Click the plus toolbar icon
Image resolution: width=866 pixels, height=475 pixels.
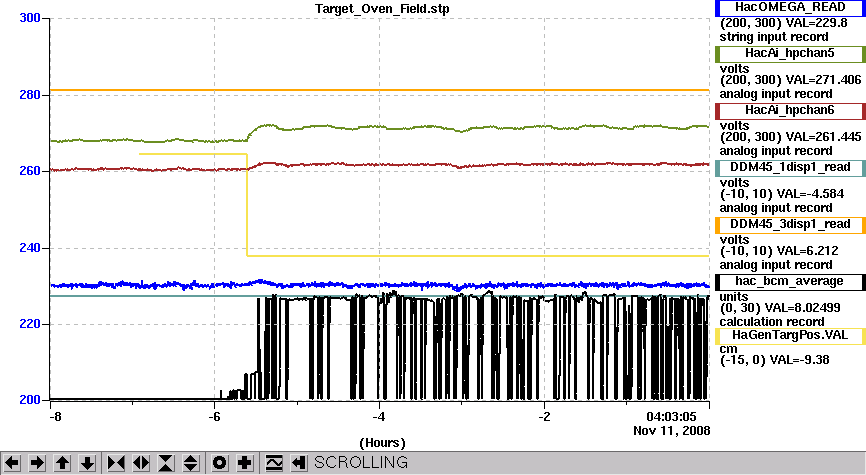point(245,462)
